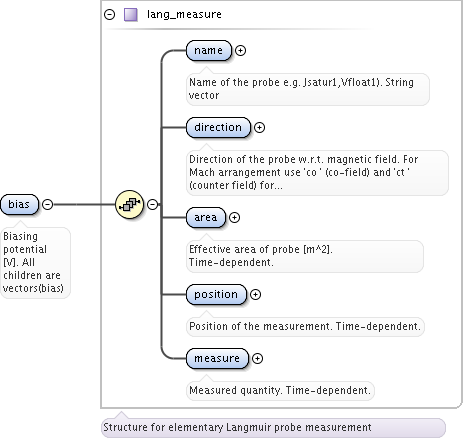This screenshot has width=464, height=441.
Task: Click the direction description annotation
Action: (317, 173)
